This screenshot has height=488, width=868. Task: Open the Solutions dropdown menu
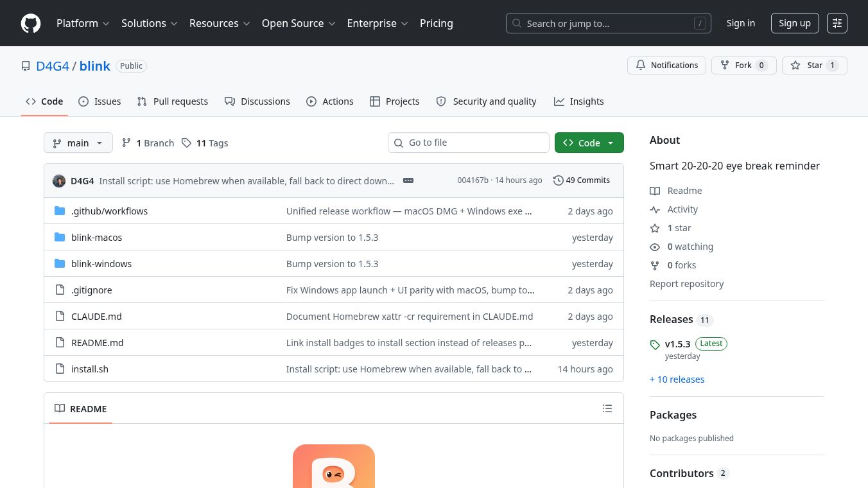tap(150, 23)
